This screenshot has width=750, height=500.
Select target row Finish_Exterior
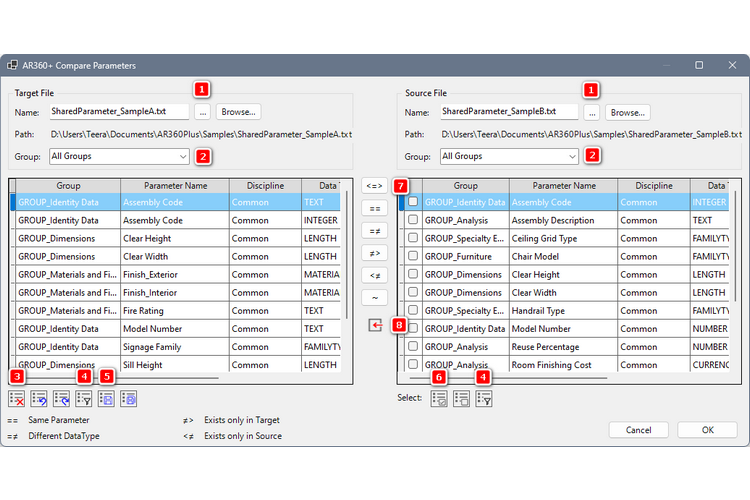pos(178,275)
